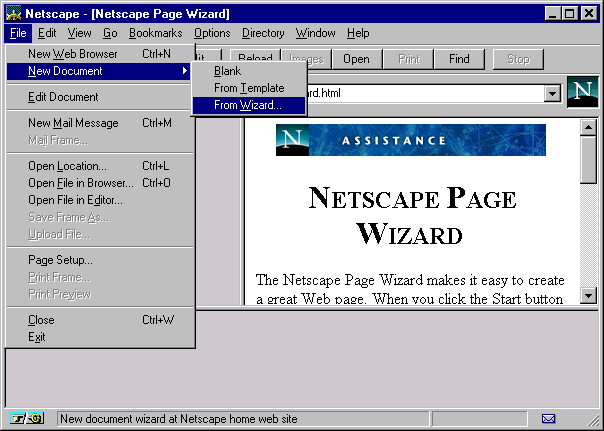Image resolution: width=604 pixels, height=431 pixels.
Task: Click the Netscape N logo throbber
Action: tap(582, 92)
